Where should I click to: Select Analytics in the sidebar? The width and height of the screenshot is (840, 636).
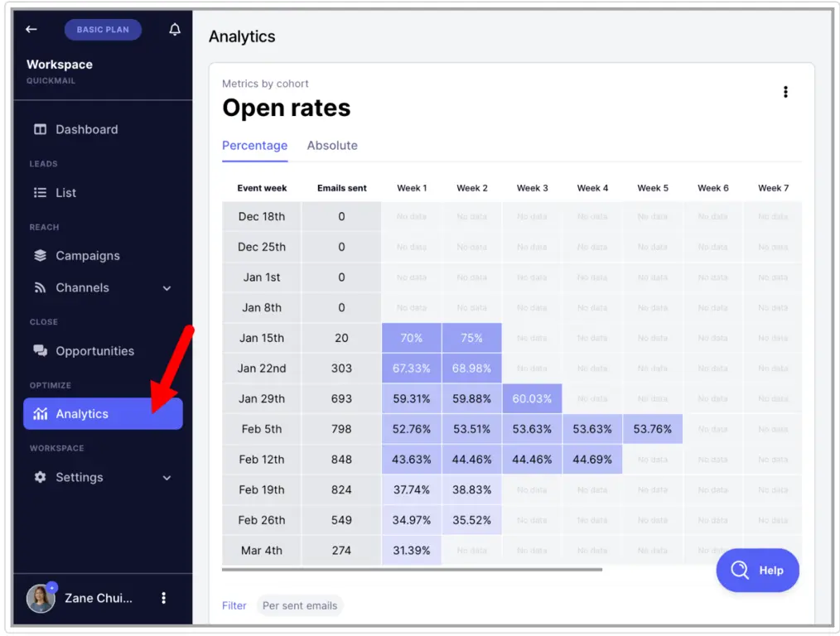click(x=104, y=414)
